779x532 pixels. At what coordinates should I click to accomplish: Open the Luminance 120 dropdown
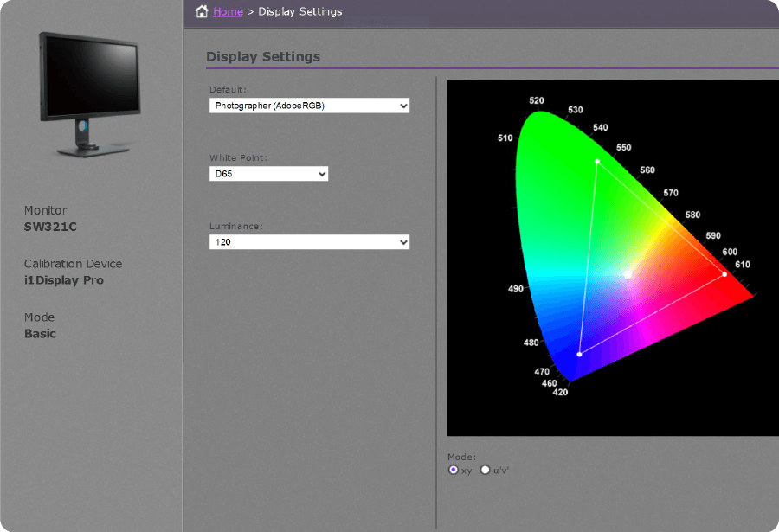pos(309,241)
